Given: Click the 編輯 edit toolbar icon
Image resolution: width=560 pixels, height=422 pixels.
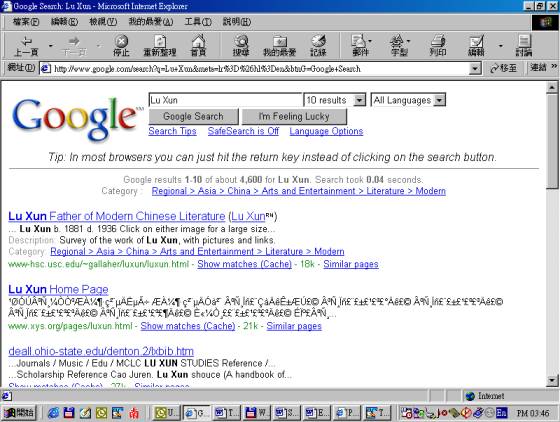Looking at the screenshot, I should coord(476,46).
